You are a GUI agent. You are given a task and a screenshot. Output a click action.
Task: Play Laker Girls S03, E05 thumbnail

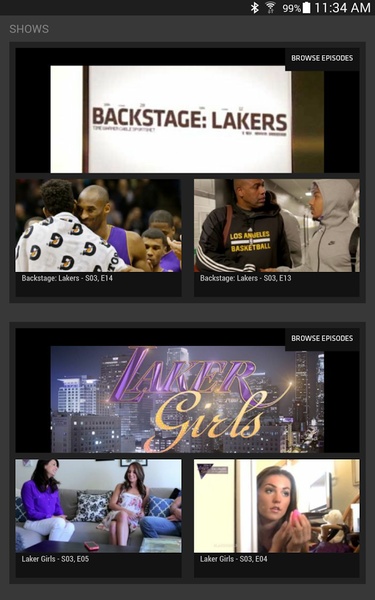(98, 506)
